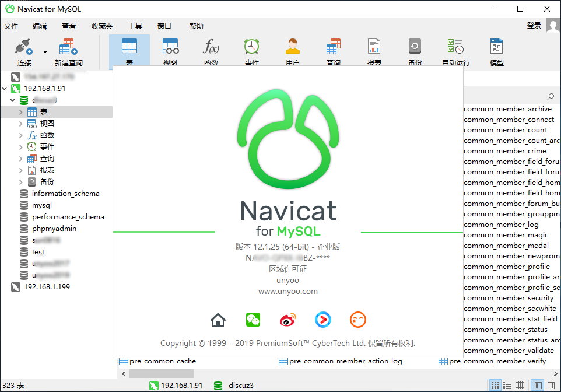The image size is (561, 392).
Task: Expand the 表 node in the tree
Action: pos(21,112)
